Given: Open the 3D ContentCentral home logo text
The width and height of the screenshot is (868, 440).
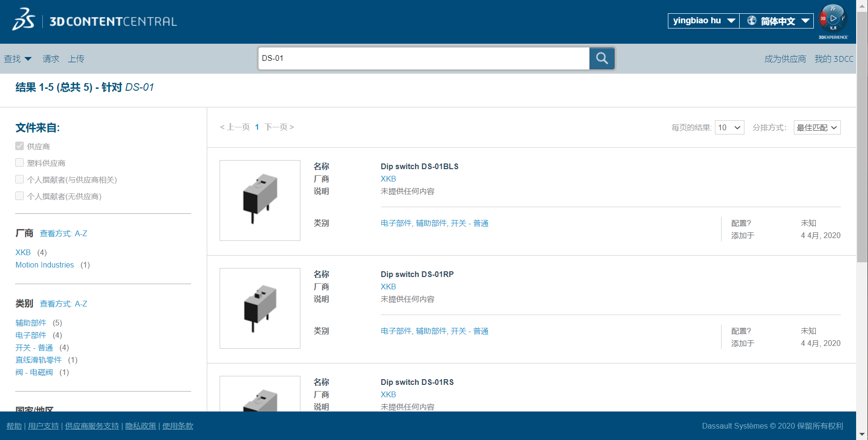Looking at the screenshot, I should [x=113, y=21].
